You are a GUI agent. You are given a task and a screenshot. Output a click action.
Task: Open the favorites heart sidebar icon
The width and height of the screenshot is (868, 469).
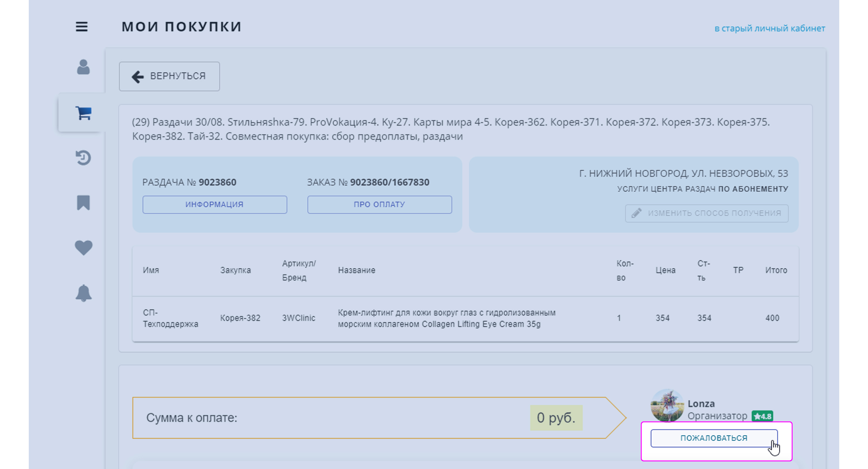[x=83, y=248]
